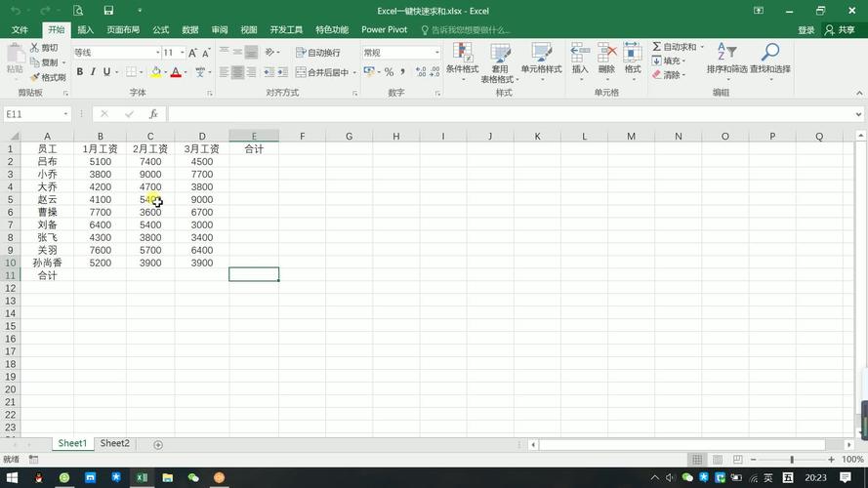Apply the yellow fill color bucket
This screenshot has width=868, height=488.
click(x=156, y=71)
